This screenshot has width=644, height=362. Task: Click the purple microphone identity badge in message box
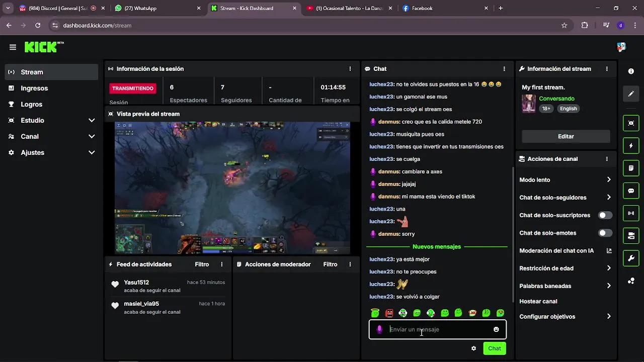(x=379, y=329)
